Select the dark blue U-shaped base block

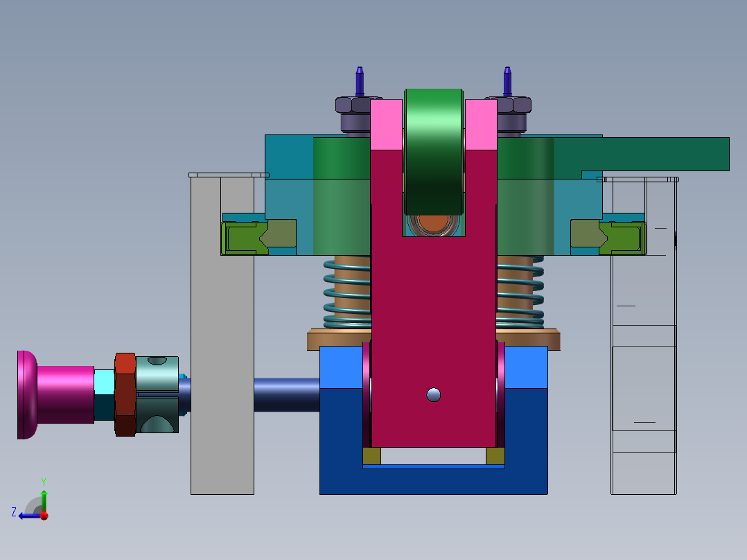coord(434,482)
